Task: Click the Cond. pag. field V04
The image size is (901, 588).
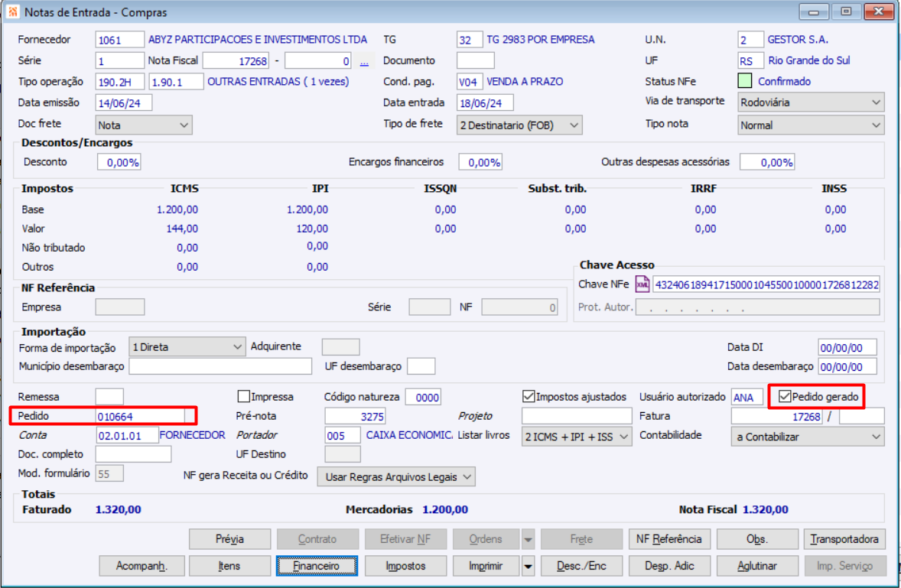Action: 470,82
